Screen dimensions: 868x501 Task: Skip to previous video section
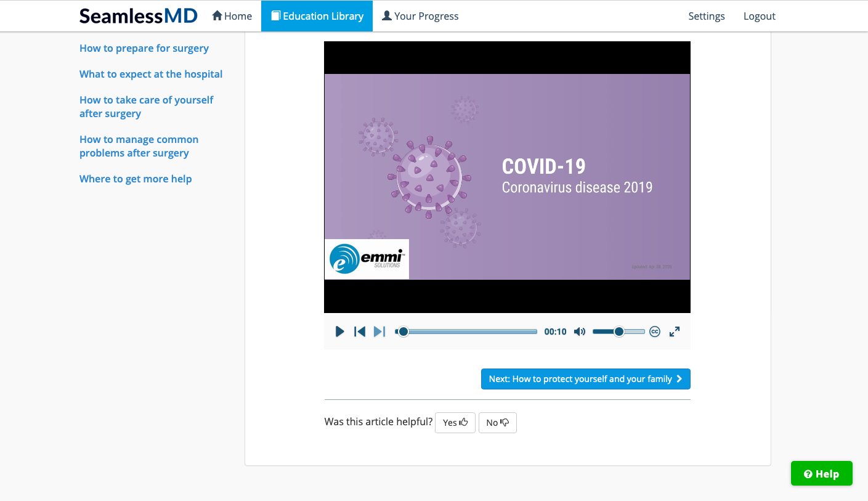tap(360, 332)
